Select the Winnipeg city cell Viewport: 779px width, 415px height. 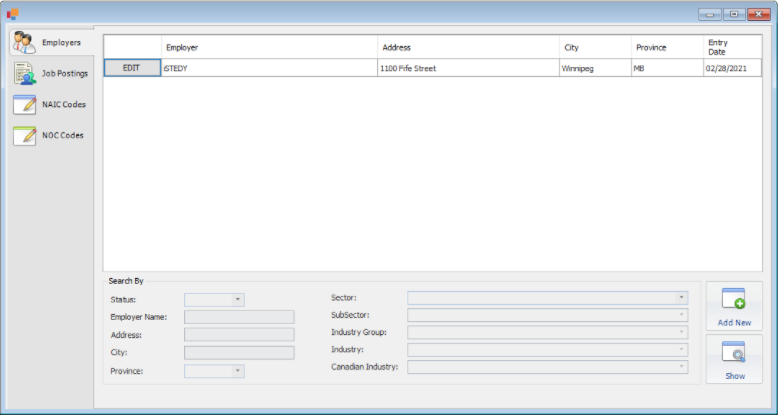coord(595,68)
